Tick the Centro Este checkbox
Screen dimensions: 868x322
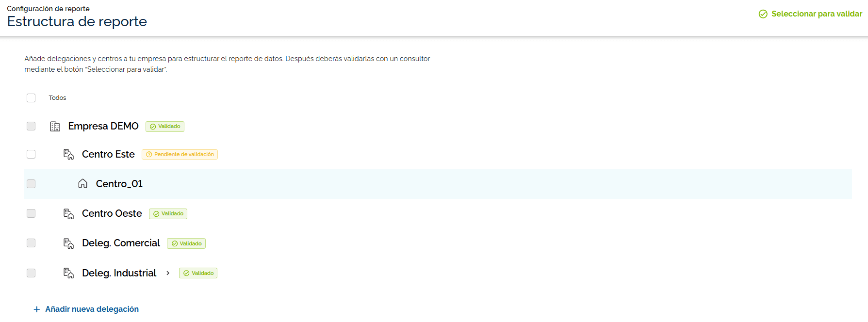tap(31, 154)
